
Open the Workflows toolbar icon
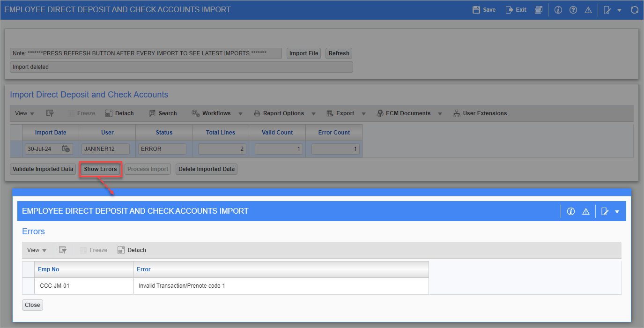coord(195,113)
